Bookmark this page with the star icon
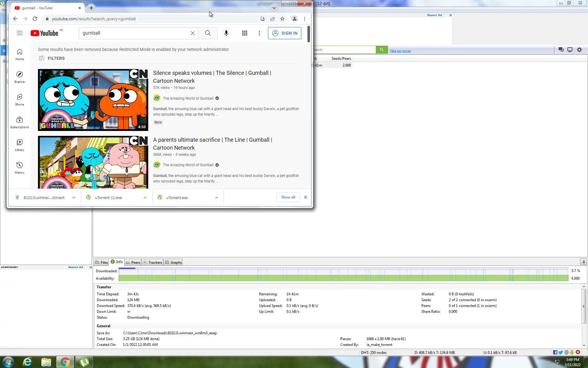 (282, 19)
